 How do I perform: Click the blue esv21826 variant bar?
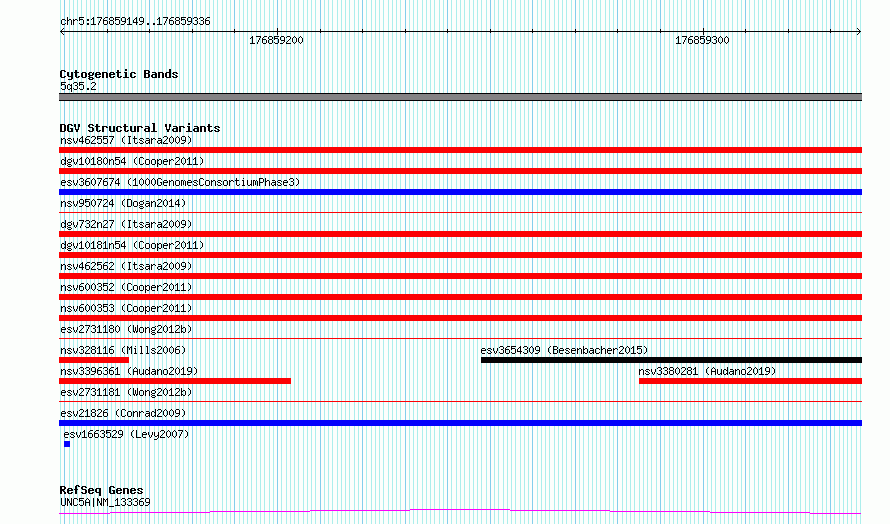click(x=460, y=423)
